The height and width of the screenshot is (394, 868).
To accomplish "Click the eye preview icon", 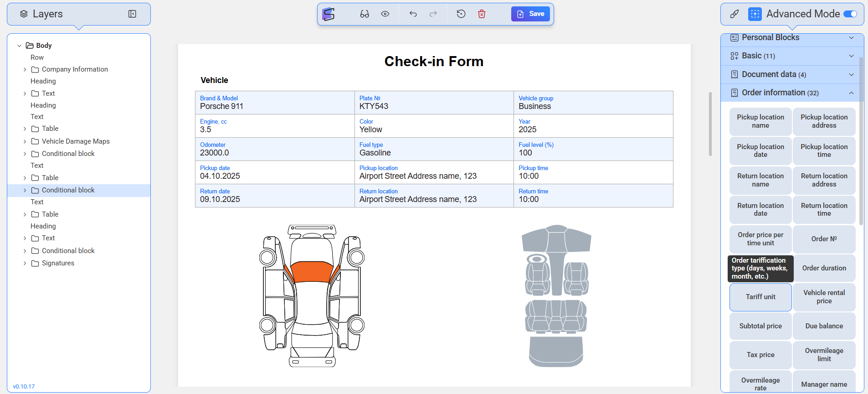I will point(385,14).
